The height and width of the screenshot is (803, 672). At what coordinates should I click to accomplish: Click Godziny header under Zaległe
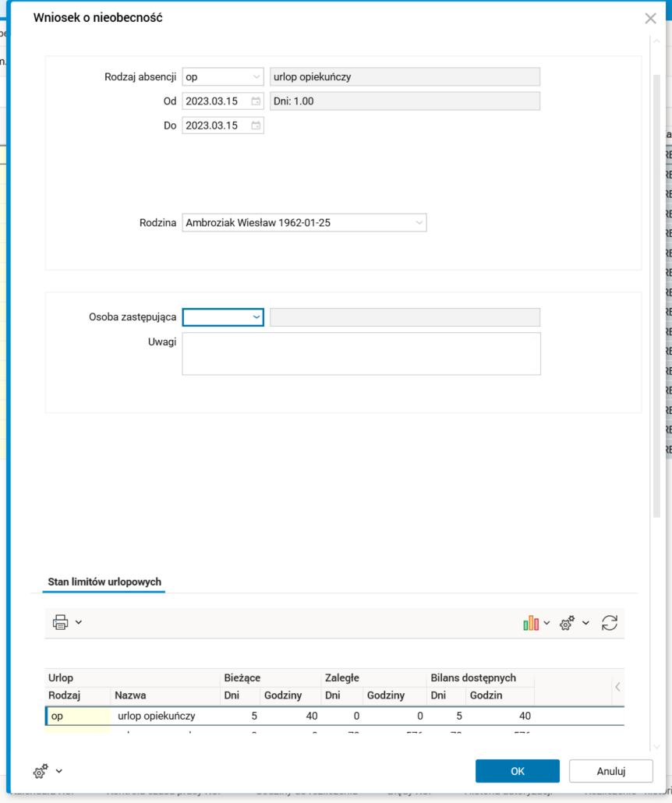click(x=395, y=695)
